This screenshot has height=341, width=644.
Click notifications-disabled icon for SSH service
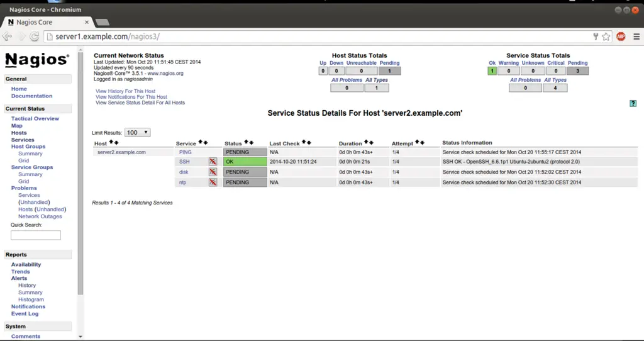[x=213, y=162]
